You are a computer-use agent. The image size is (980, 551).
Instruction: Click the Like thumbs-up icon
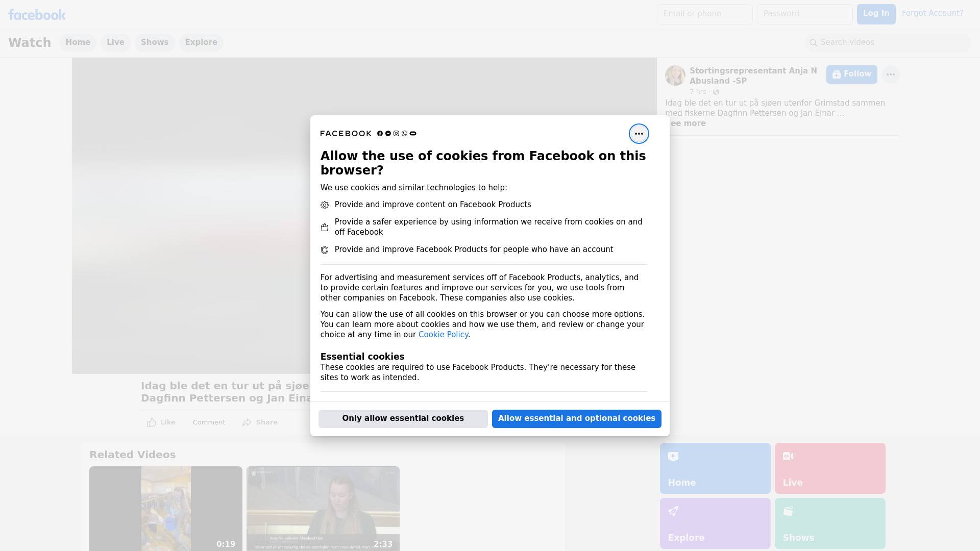[152, 422]
